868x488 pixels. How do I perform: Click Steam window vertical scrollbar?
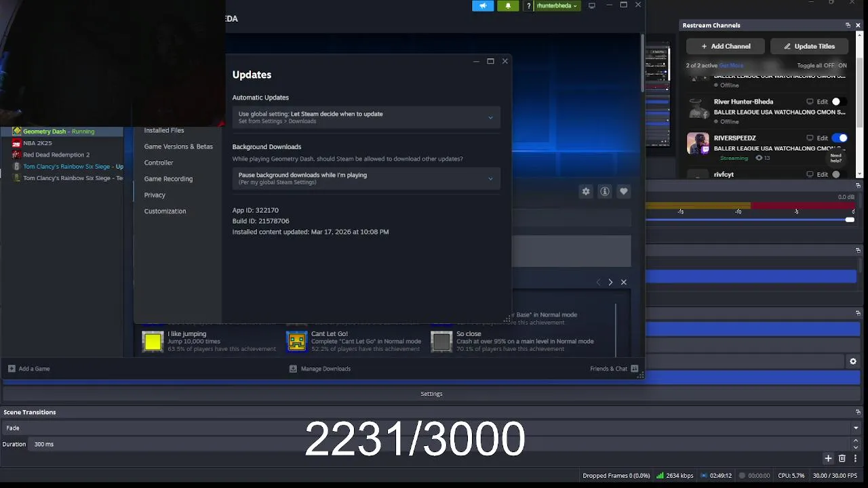pos(642,63)
